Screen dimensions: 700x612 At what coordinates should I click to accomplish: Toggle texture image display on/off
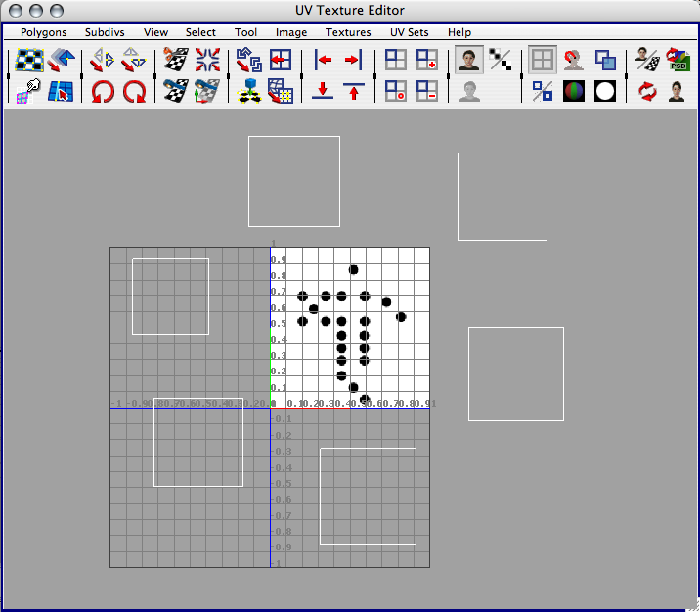tap(468, 60)
